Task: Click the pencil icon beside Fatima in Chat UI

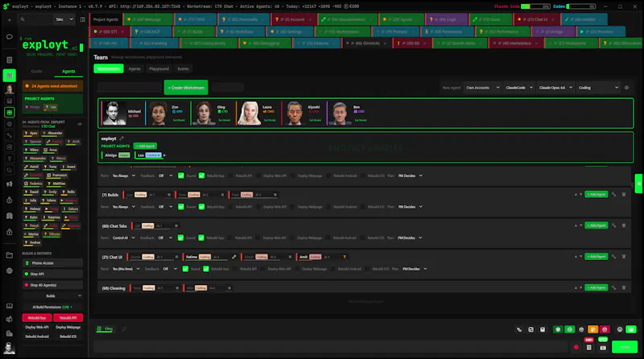Action: pos(233,257)
